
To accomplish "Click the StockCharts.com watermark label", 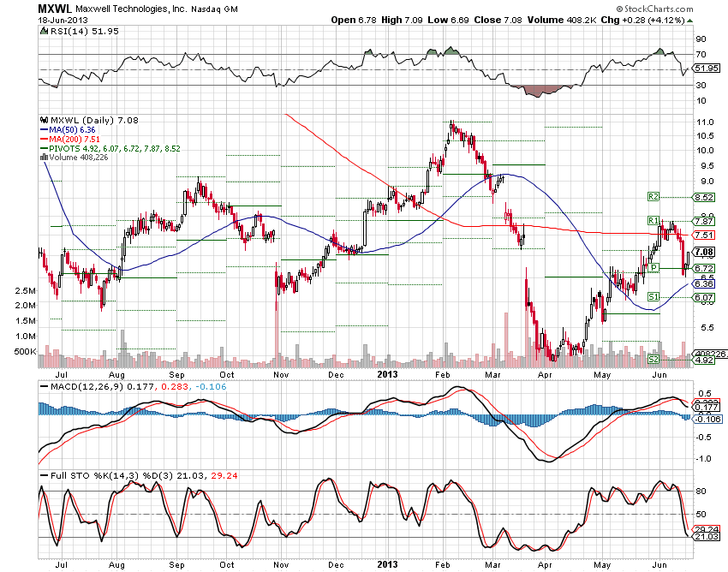I will pos(654,9).
